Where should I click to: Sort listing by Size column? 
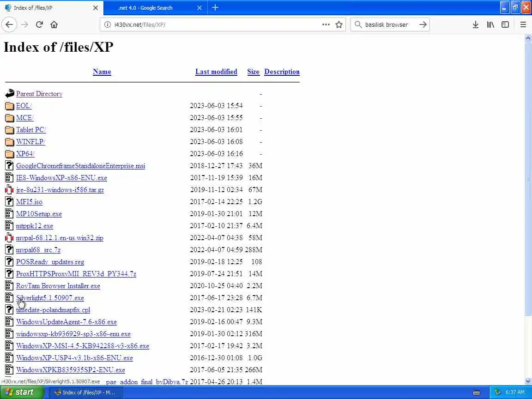click(253, 72)
